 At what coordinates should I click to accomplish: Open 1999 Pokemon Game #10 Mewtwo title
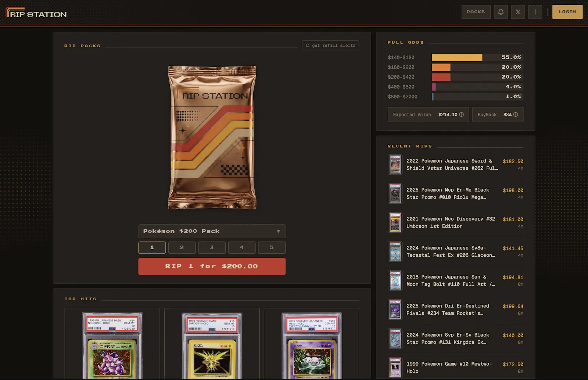(449, 368)
